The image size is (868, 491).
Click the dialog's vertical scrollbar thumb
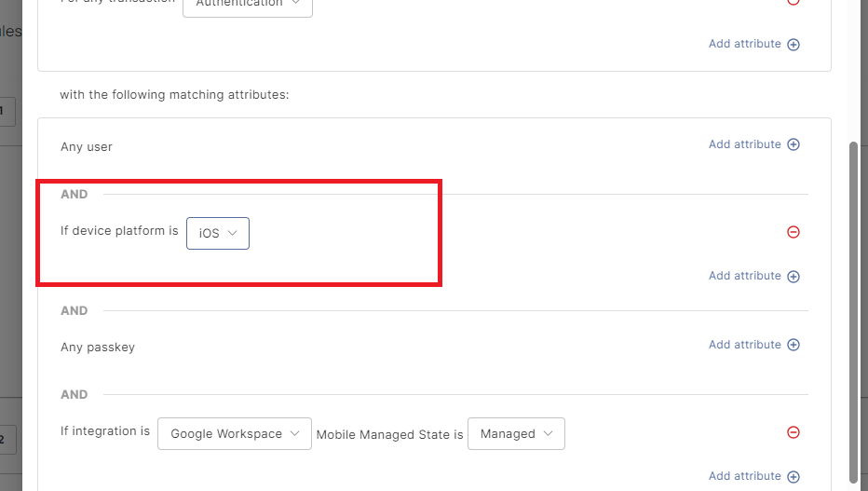pos(856,307)
